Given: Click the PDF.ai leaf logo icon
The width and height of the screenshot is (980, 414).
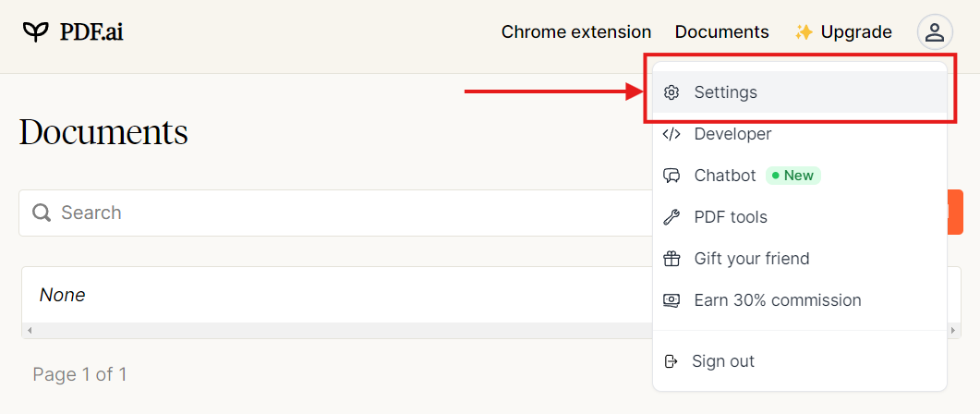Looking at the screenshot, I should [36, 32].
